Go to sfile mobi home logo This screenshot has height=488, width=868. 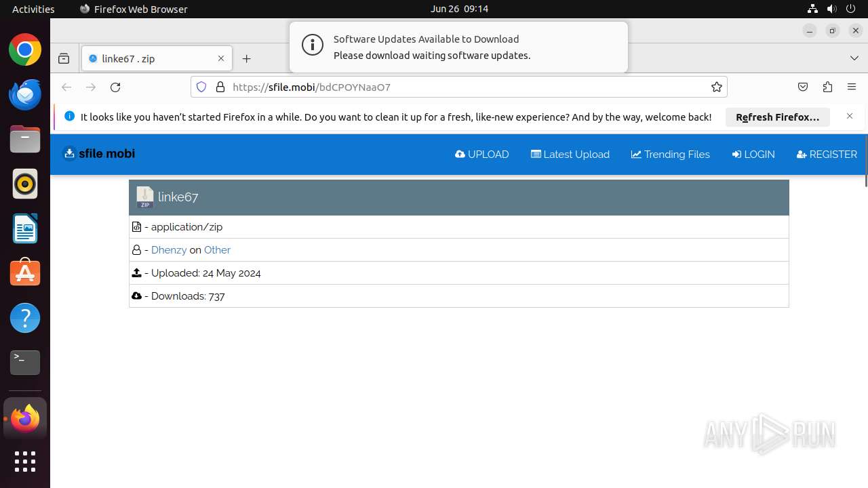99,154
